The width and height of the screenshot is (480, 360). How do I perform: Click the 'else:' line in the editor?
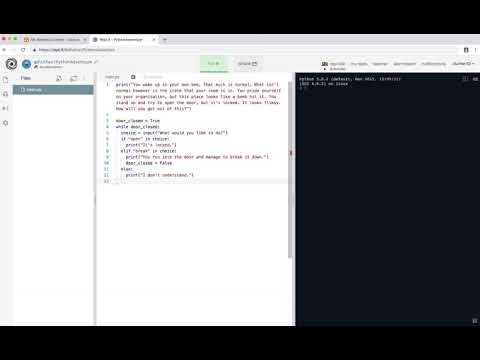click(127, 169)
